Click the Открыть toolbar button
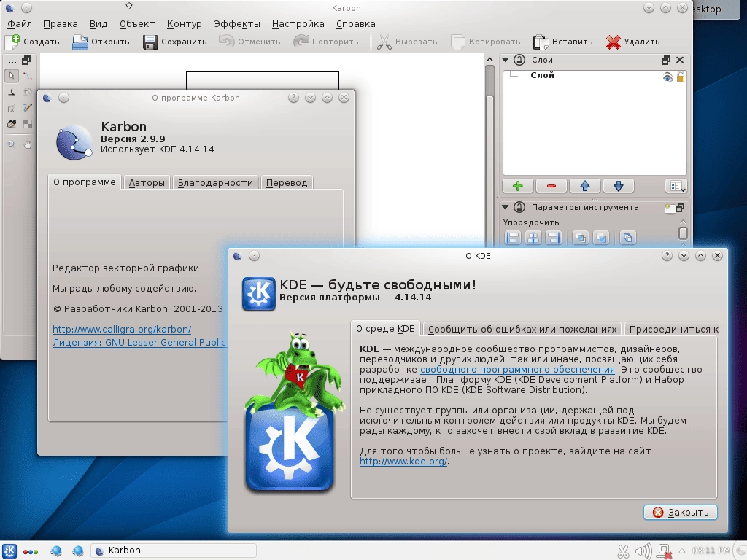 point(101,42)
